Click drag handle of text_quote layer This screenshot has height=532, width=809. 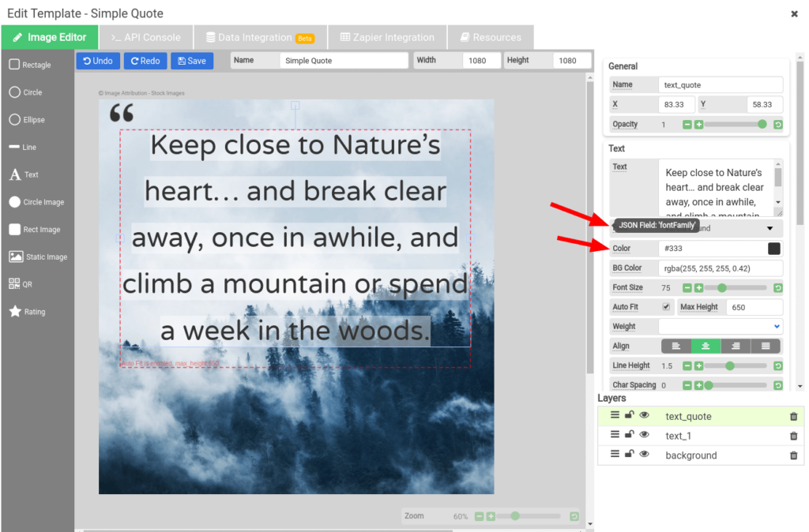coord(615,415)
